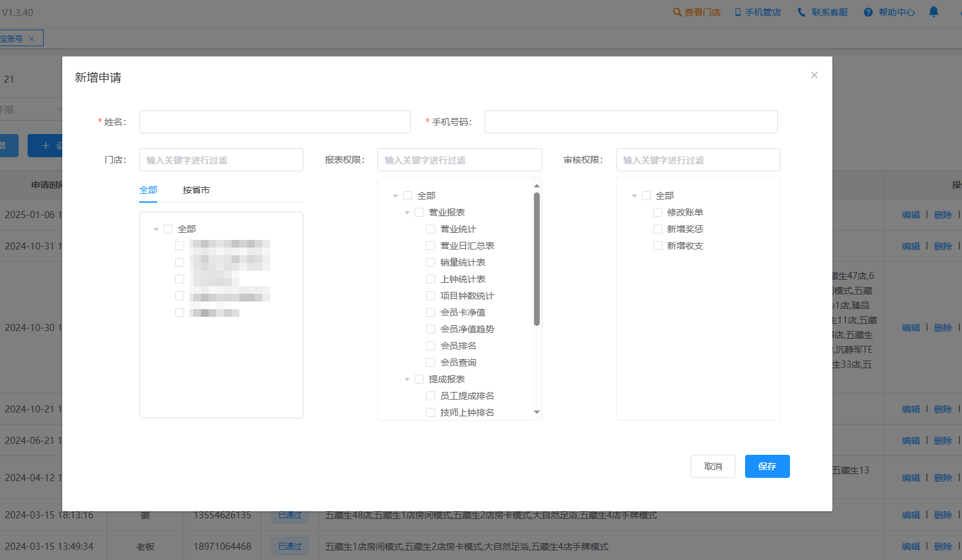This screenshot has height=560, width=962.
Task: Enable 营业日汇总表 checkbox
Action: pos(431,246)
